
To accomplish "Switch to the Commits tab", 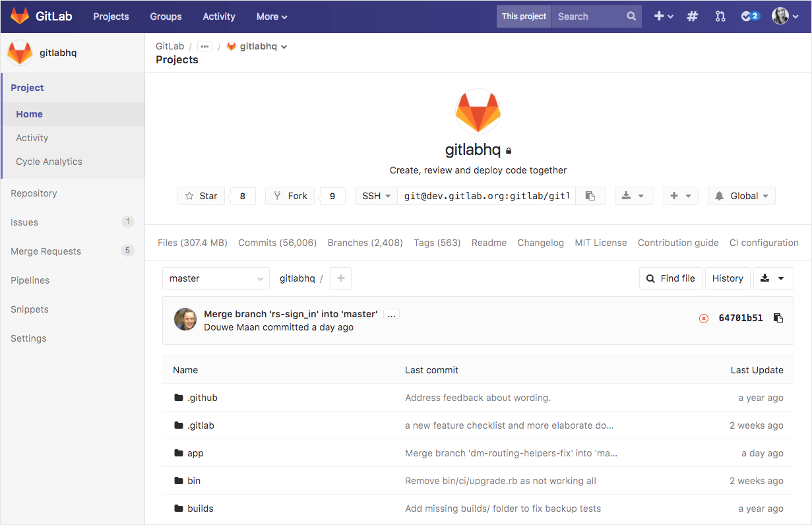I will [277, 242].
